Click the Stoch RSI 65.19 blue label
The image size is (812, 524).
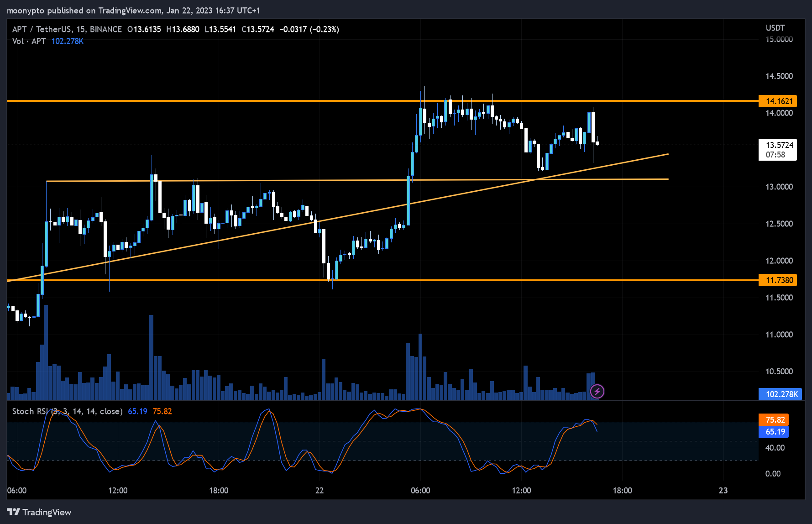click(774, 432)
